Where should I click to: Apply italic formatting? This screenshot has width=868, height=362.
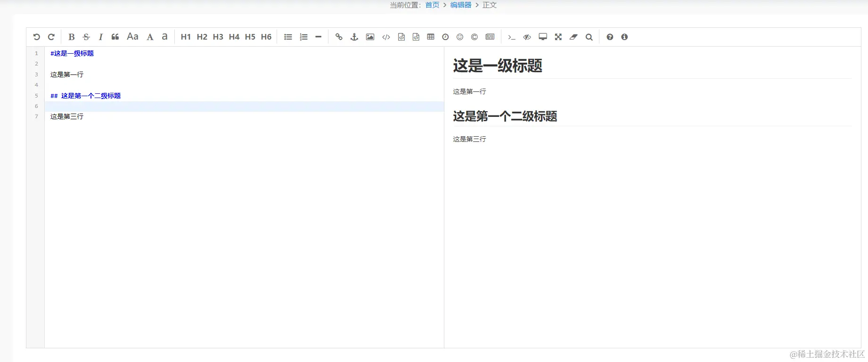point(100,37)
